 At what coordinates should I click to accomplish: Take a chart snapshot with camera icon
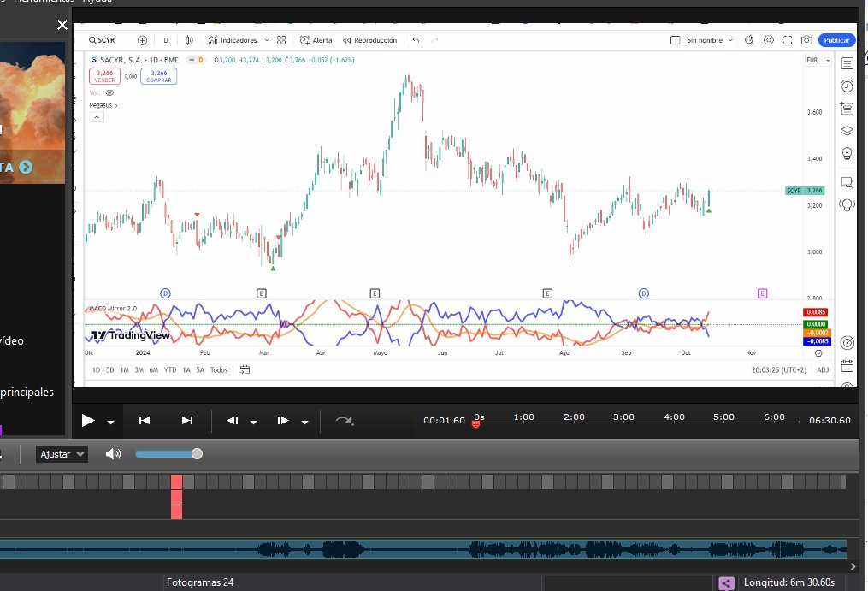[x=806, y=40]
